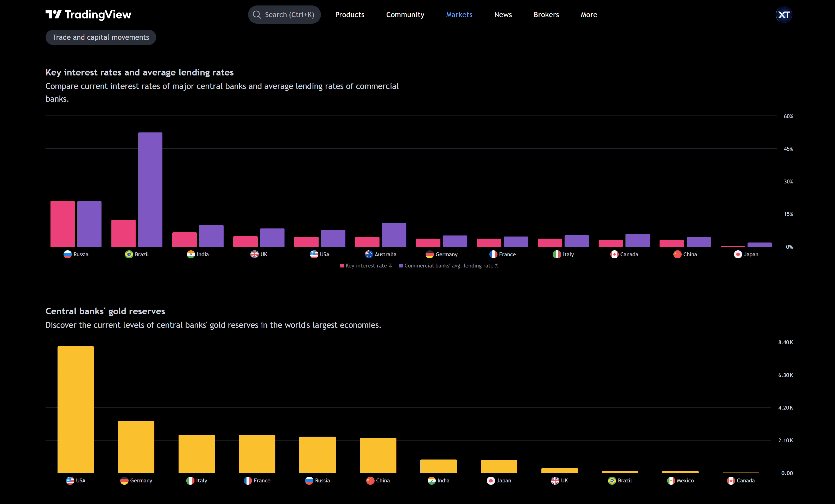Screen dimensions: 835x504
Task: Click Japan gold reserves yellow bar
Action: coord(499,467)
